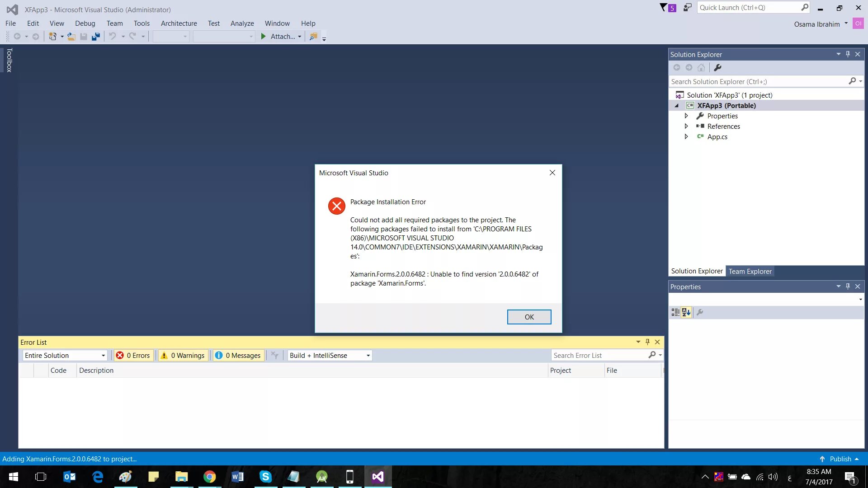This screenshot has width=868, height=488.
Task: Click the Open File toolbar icon
Action: [x=71, y=37]
